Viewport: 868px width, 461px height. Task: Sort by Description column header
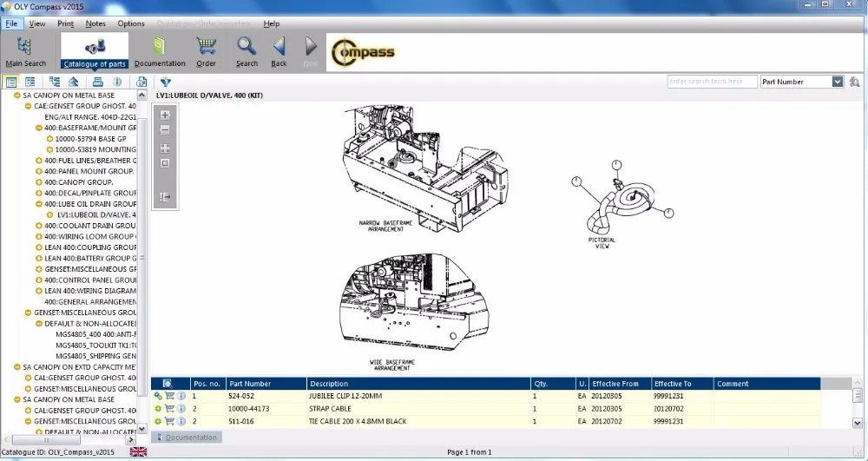(418, 384)
